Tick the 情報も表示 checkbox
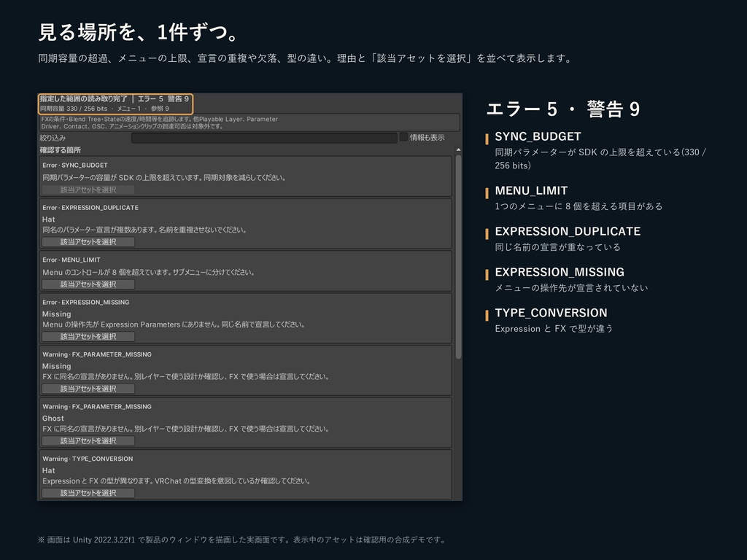The image size is (747, 560). pos(403,137)
